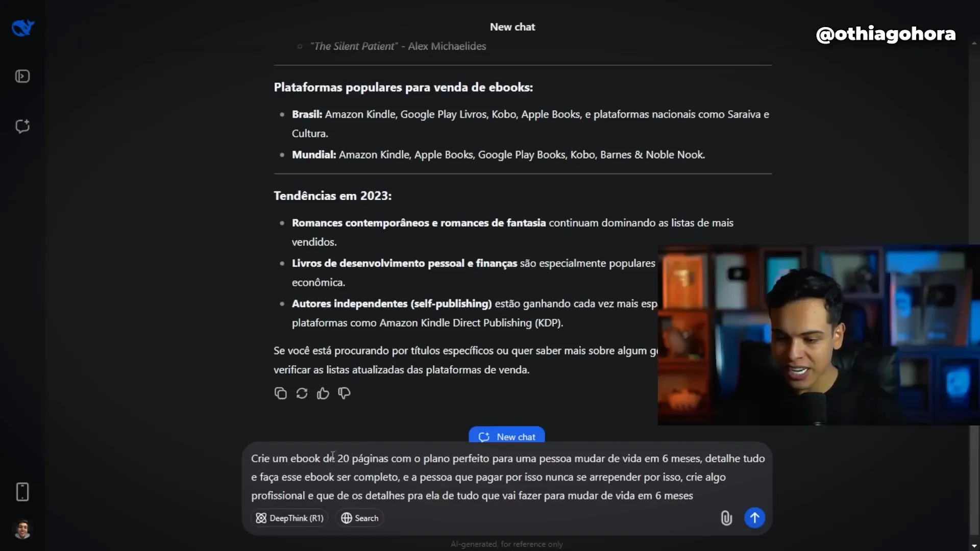Open the user profile avatar
The width and height of the screenshot is (980, 551).
(x=22, y=530)
